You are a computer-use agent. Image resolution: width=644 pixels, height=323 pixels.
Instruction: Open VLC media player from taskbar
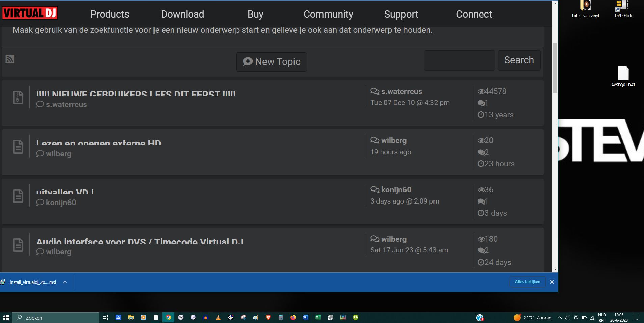[x=218, y=317]
